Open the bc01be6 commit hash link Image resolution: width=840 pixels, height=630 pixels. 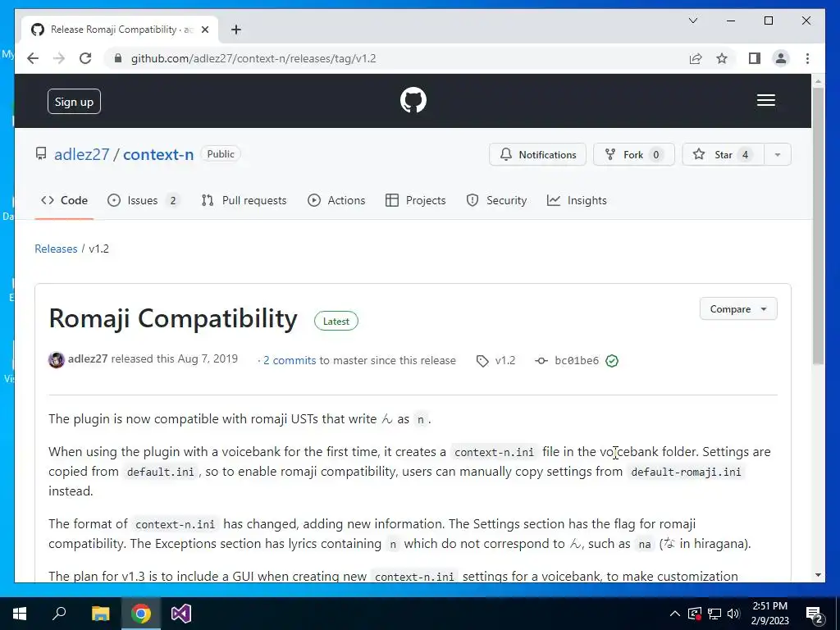point(577,361)
